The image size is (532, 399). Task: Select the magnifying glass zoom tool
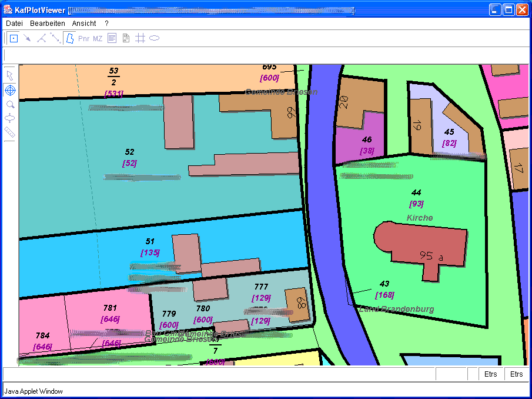tap(10, 104)
